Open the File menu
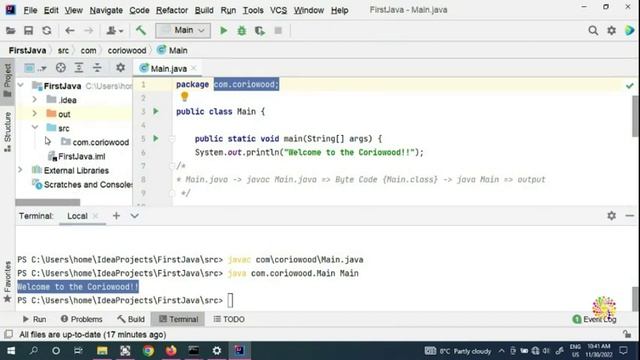This screenshot has height=360, width=640. pos(30,10)
